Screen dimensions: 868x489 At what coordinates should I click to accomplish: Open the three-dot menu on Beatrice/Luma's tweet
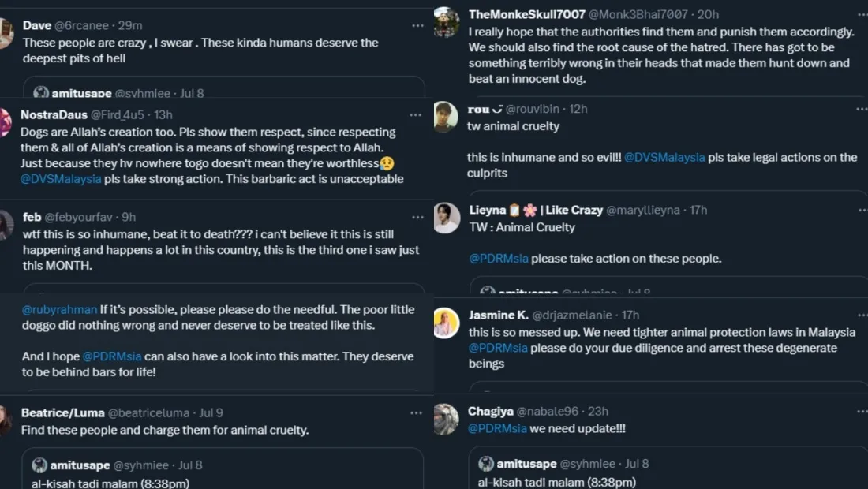point(417,412)
